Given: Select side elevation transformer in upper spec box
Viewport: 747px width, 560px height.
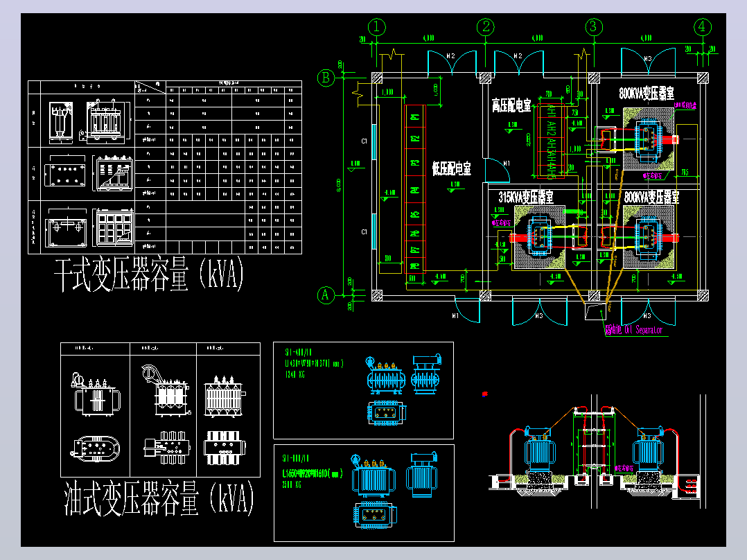Looking at the screenshot, I should [x=426, y=374].
